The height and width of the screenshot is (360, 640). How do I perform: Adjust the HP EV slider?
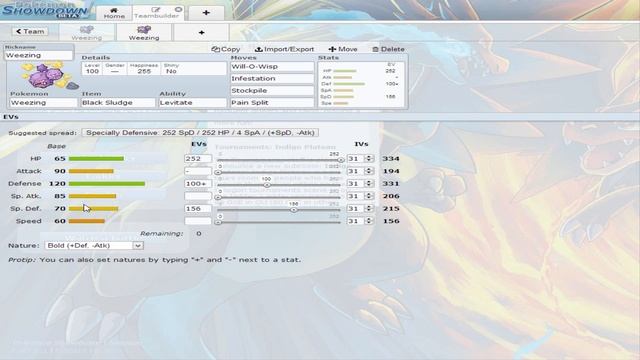click(280, 160)
